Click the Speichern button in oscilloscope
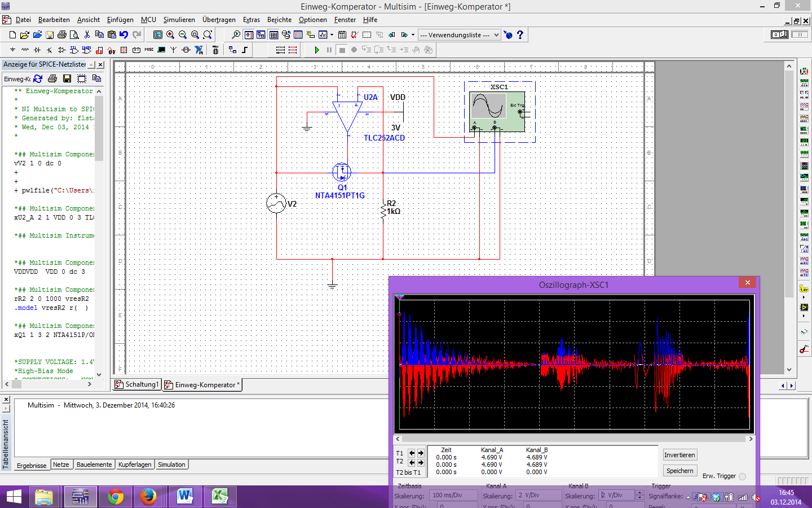 click(679, 471)
